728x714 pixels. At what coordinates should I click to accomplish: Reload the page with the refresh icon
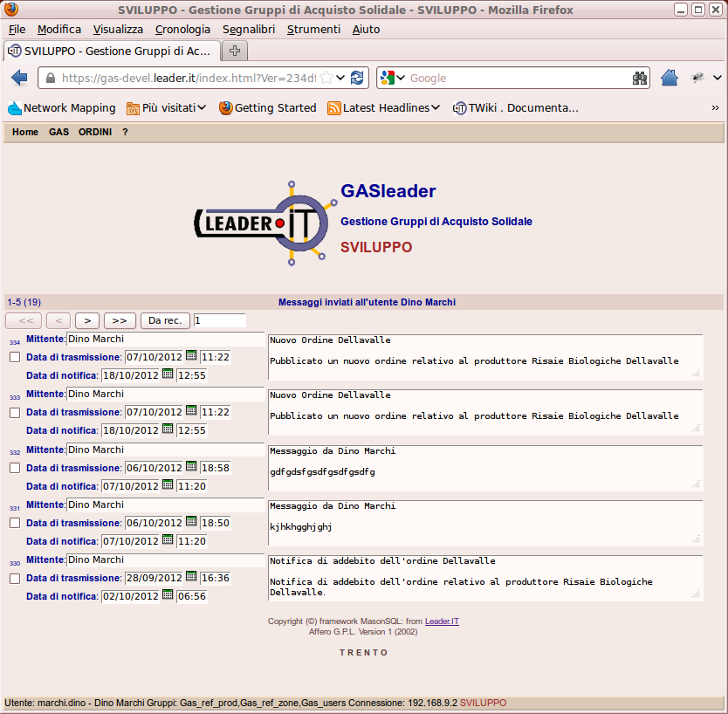tap(357, 78)
